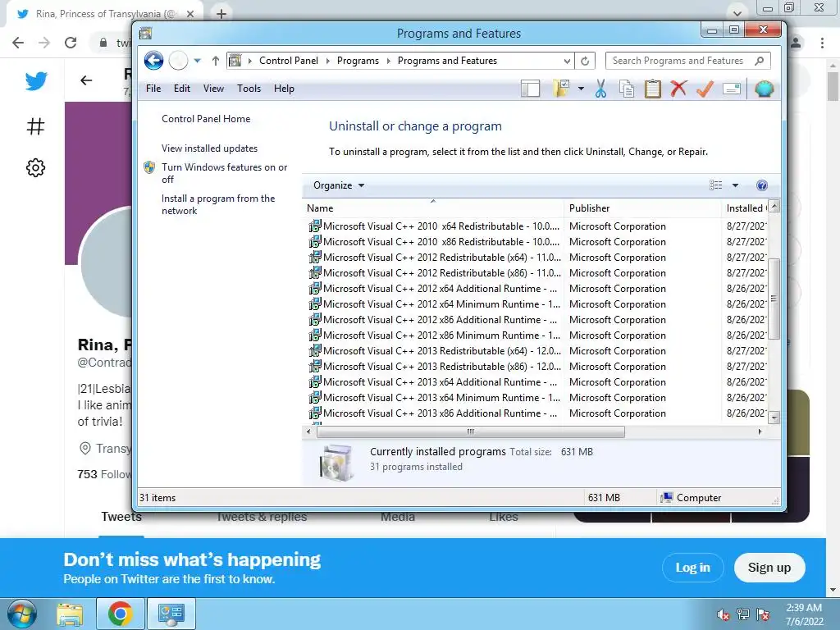Image resolution: width=840 pixels, height=630 pixels.
Task: Click scroll up arrow of program list
Action: tap(774, 206)
